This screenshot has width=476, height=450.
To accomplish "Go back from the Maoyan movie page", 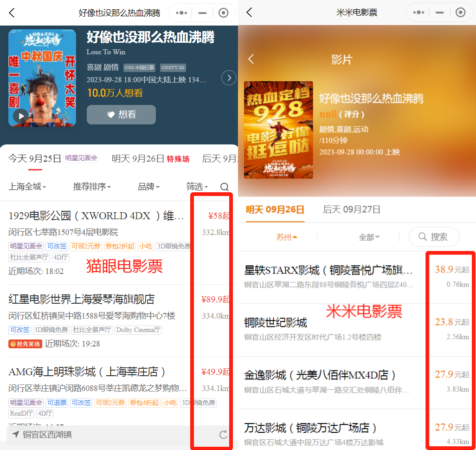I will [x=12, y=13].
